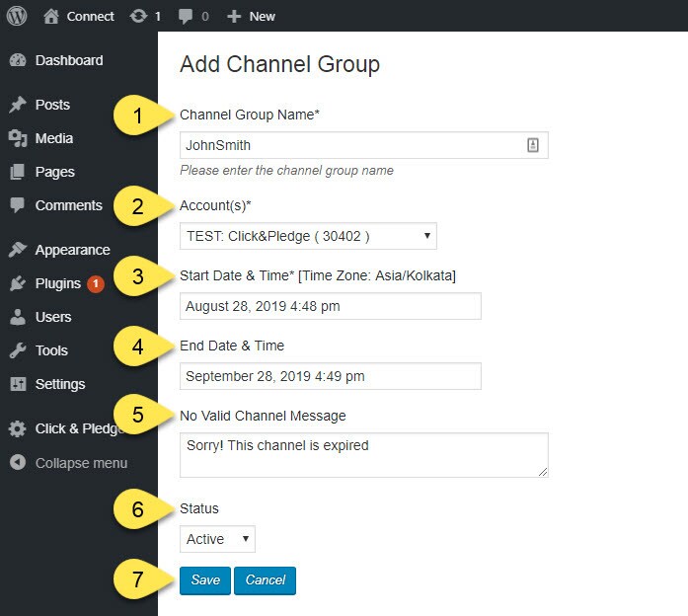The image size is (688, 616).
Task: Click the plus New icon
Action: pos(234,17)
